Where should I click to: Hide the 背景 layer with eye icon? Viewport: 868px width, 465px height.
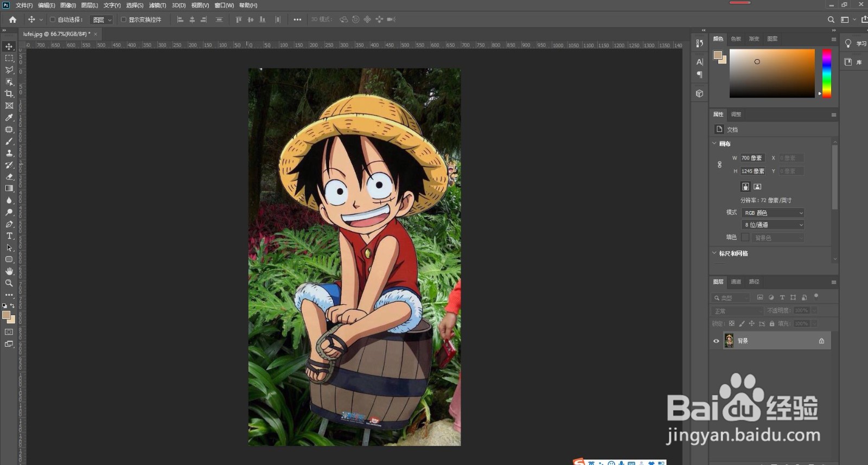[x=716, y=341]
